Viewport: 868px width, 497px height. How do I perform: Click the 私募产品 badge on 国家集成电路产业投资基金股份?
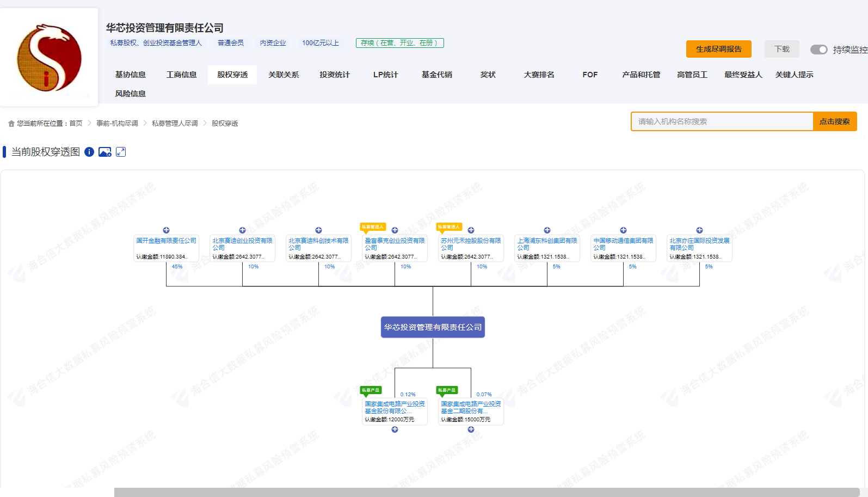coord(371,390)
